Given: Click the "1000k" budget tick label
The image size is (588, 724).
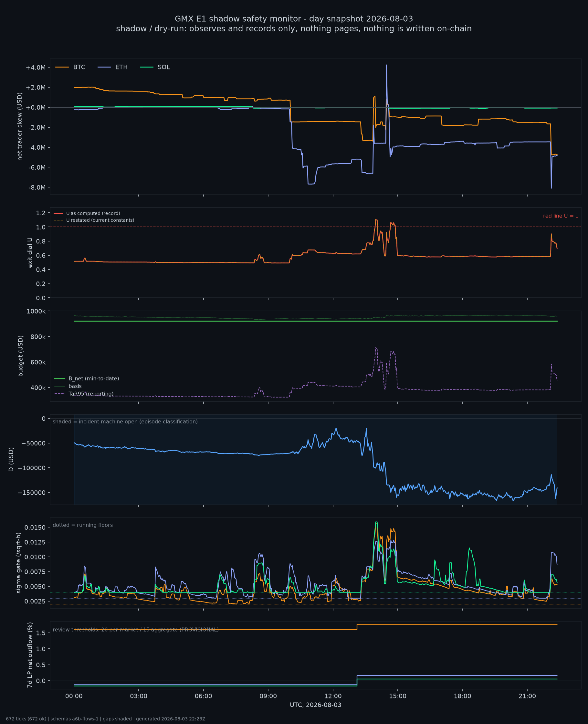Looking at the screenshot, I should point(36,311).
